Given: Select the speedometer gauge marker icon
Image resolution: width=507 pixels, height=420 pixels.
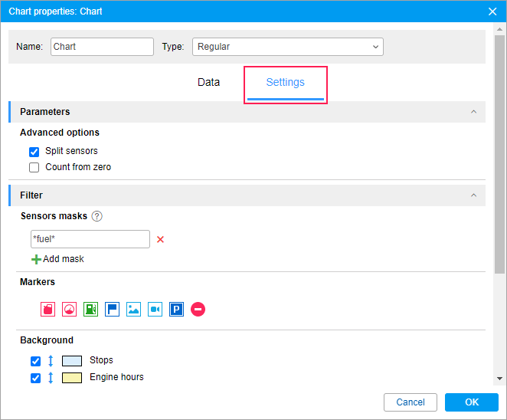Looking at the screenshot, I should [70, 310].
